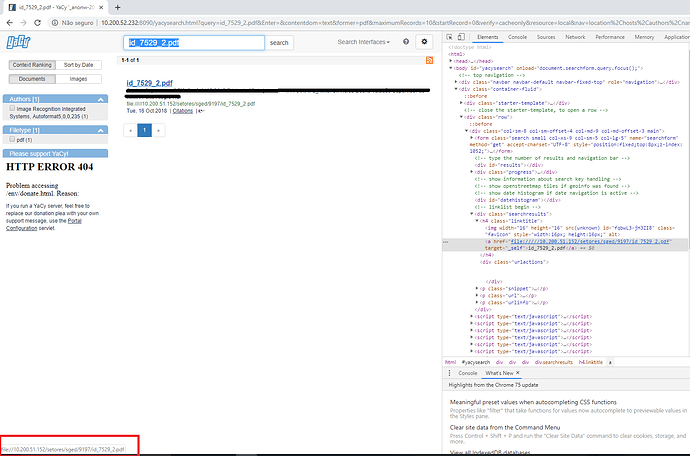690x456 pixels.
Task: Open the Search Interfaces dropdown
Action: [x=364, y=42]
